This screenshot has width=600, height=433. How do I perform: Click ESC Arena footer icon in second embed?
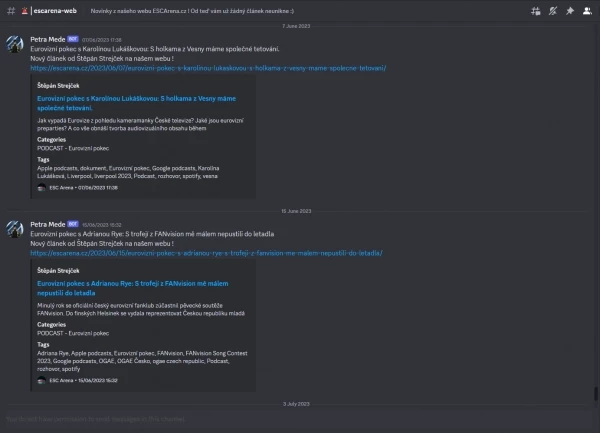click(x=42, y=380)
